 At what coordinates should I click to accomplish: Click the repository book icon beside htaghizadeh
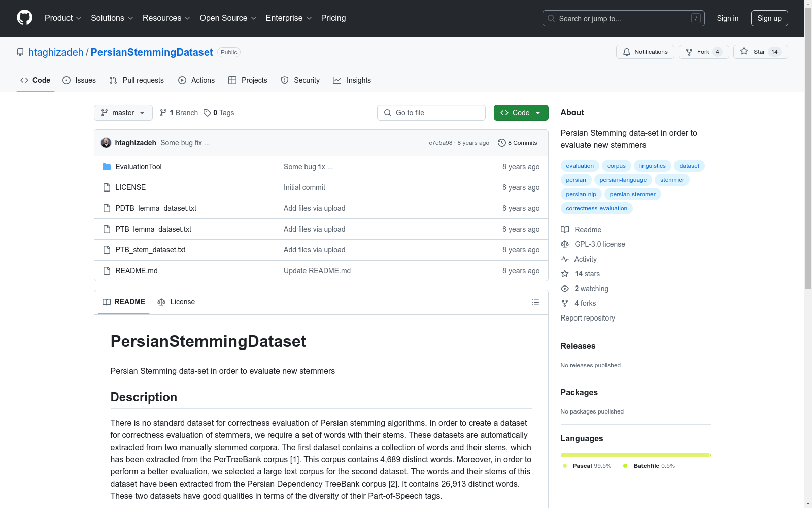tap(20, 52)
